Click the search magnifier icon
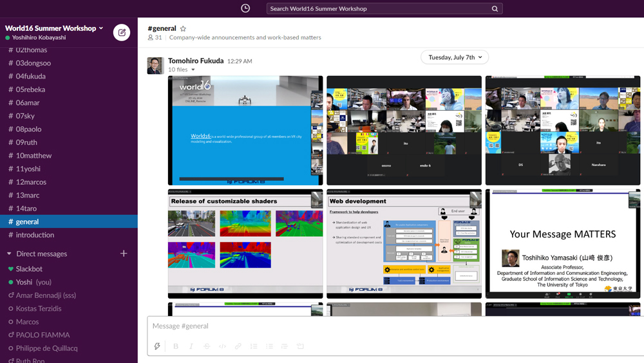 (495, 8)
